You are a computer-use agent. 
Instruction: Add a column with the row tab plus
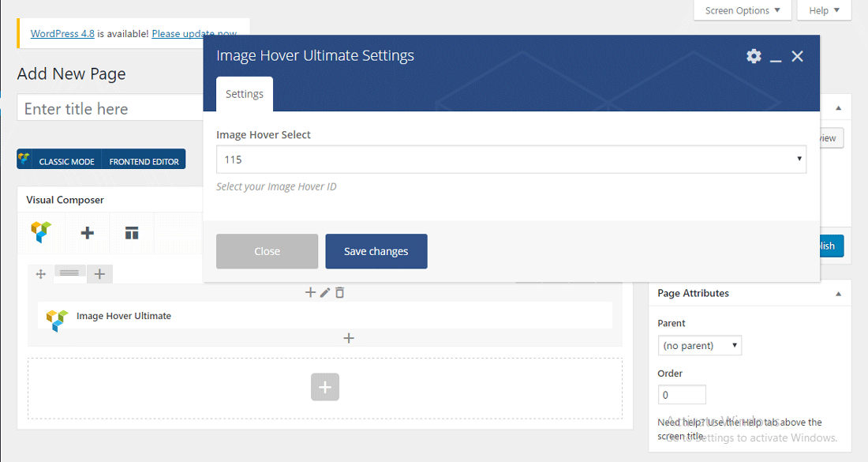[x=99, y=274]
